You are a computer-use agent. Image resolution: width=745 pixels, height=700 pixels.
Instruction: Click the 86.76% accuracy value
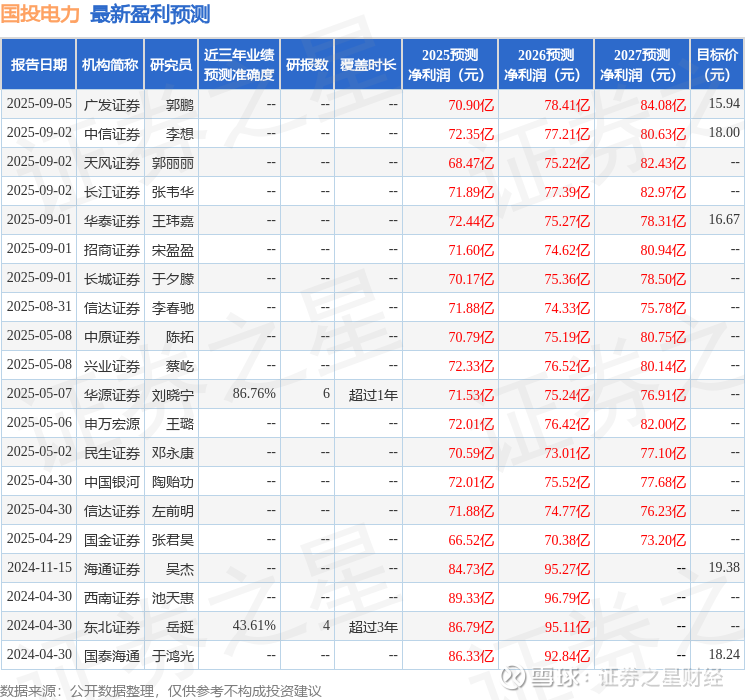[x=254, y=393]
